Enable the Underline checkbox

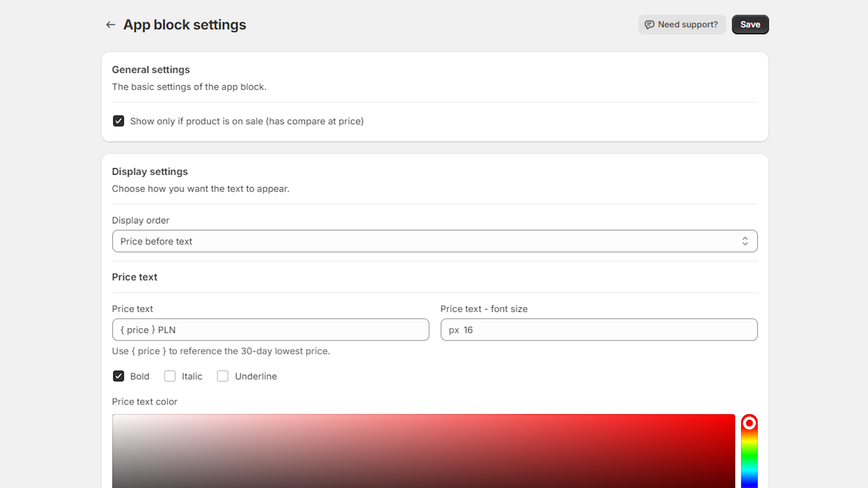pos(222,376)
